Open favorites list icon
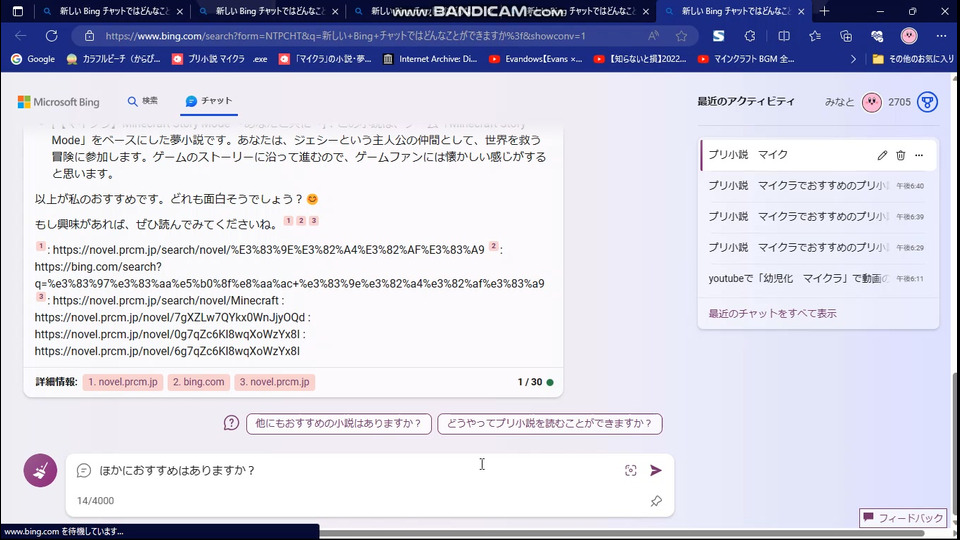 coord(815,36)
